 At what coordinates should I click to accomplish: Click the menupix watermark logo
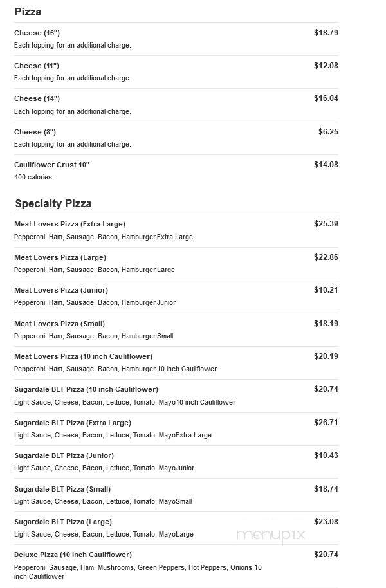[271, 535]
